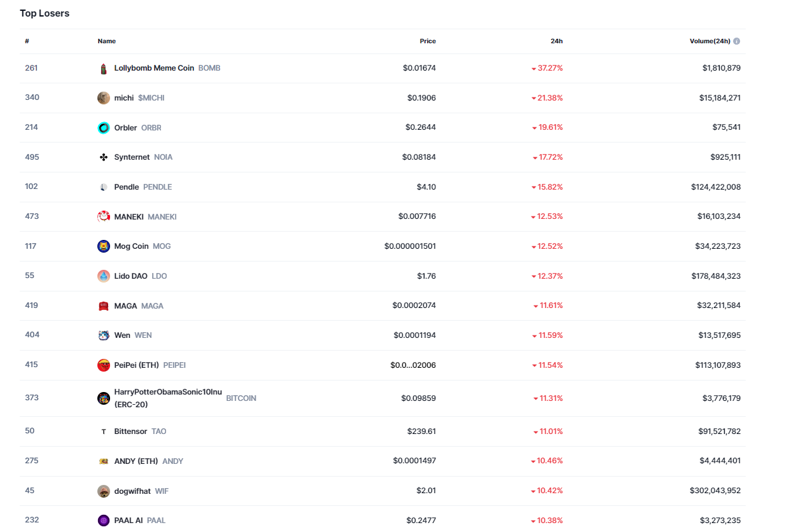Click the Synternet logo icon
This screenshot has width=796, height=532.
(x=104, y=157)
